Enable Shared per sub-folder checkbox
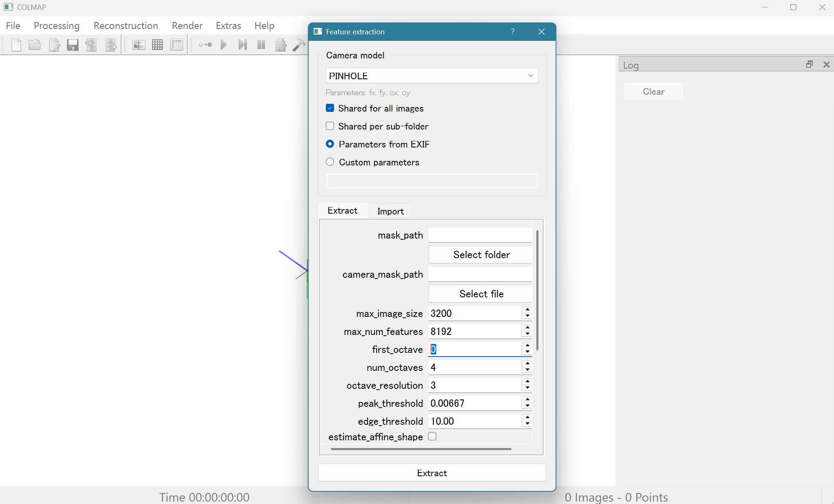This screenshot has width=834, height=504. (330, 126)
